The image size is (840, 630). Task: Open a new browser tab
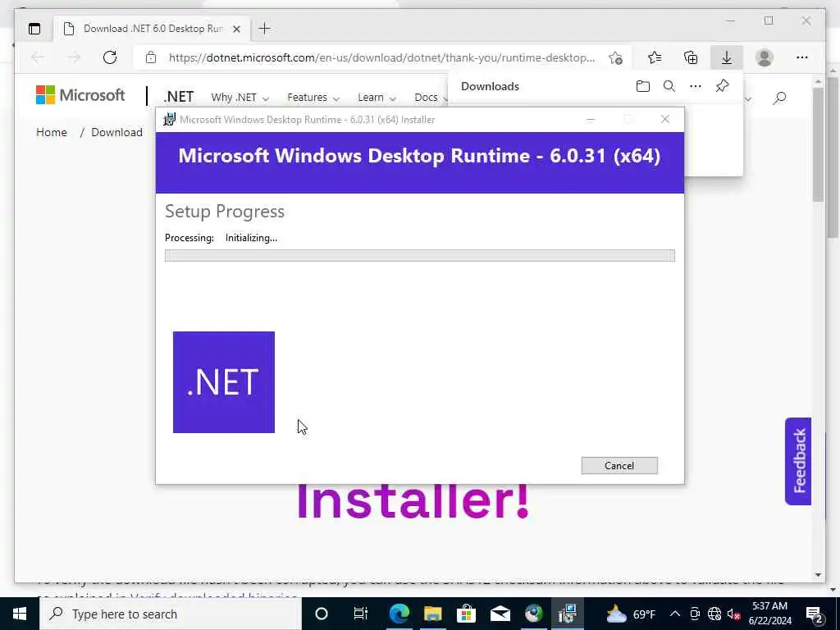265,29
